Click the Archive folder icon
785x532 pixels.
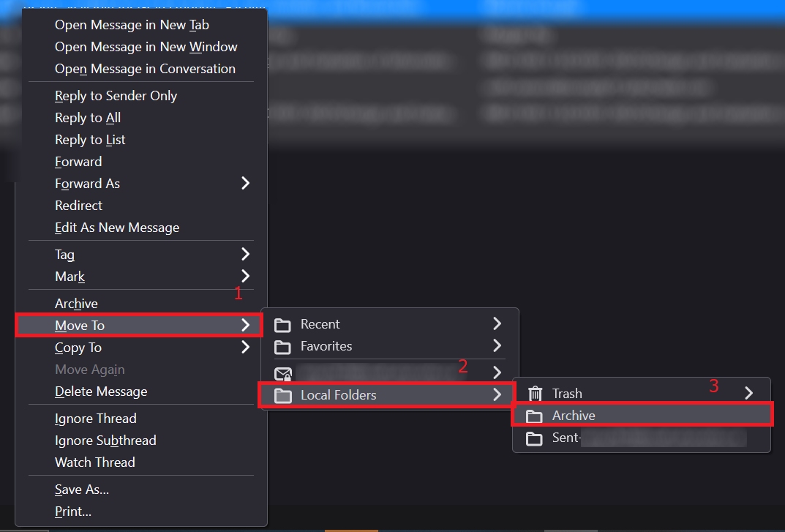pyautogui.click(x=534, y=416)
